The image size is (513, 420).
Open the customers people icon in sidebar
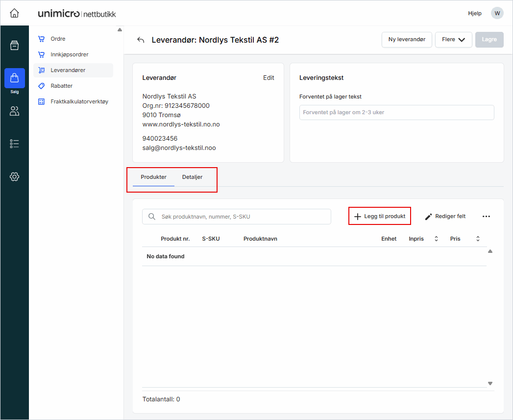(x=14, y=111)
